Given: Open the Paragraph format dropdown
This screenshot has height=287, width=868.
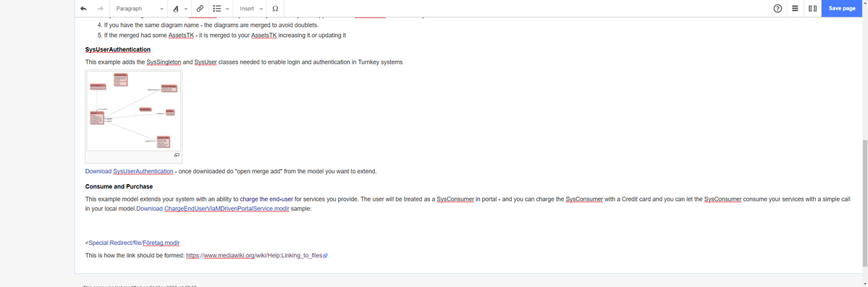Looking at the screenshot, I should 140,9.
